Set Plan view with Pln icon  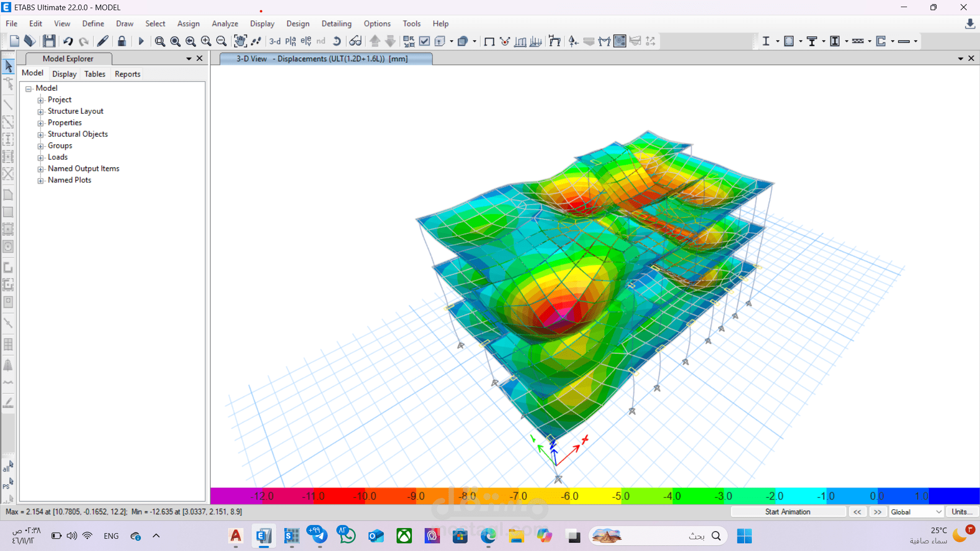coord(290,41)
